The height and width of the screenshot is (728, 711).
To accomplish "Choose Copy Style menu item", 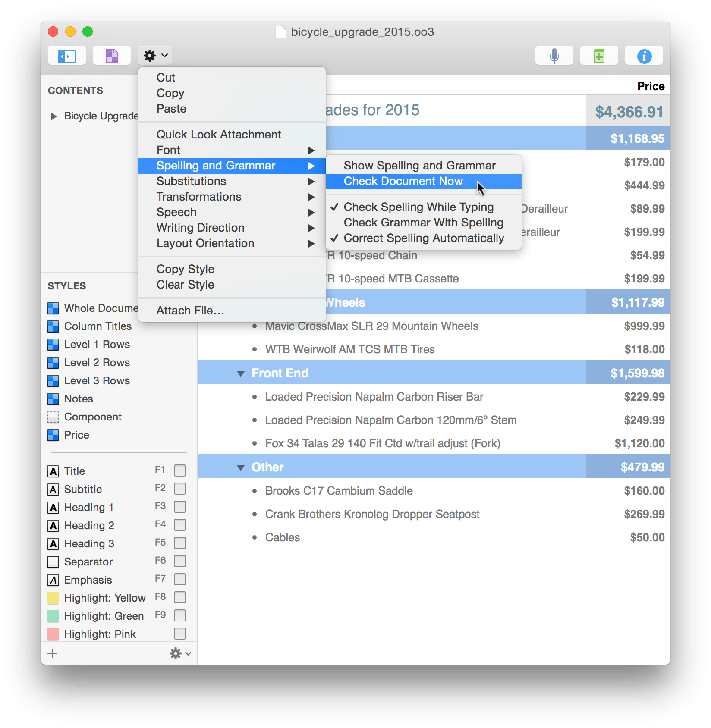I will [232, 269].
